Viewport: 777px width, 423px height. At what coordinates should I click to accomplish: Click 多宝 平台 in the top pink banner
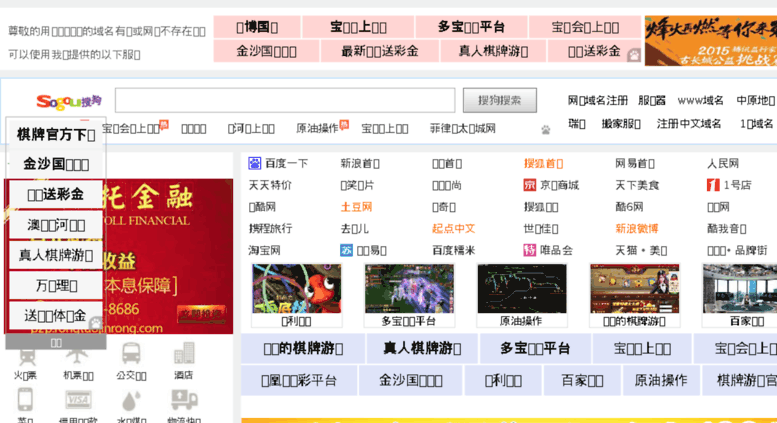point(471,27)
